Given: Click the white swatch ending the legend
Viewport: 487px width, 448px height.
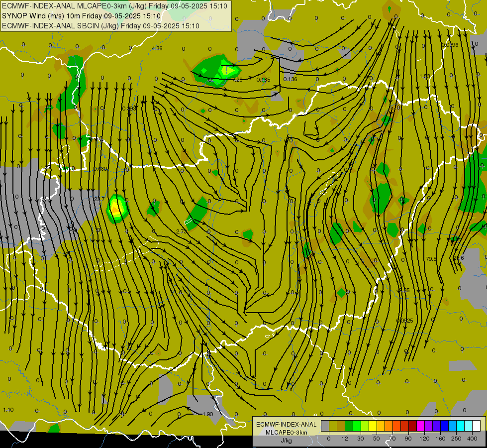Looking at the screenshot, I should pos(477,426).
